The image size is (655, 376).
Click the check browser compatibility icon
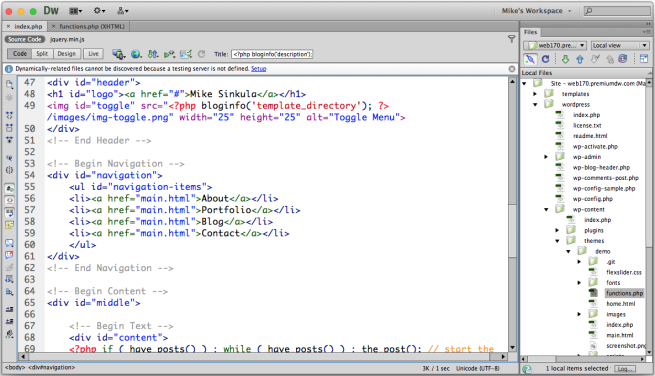pyautogui.click(x=186, y=54)
